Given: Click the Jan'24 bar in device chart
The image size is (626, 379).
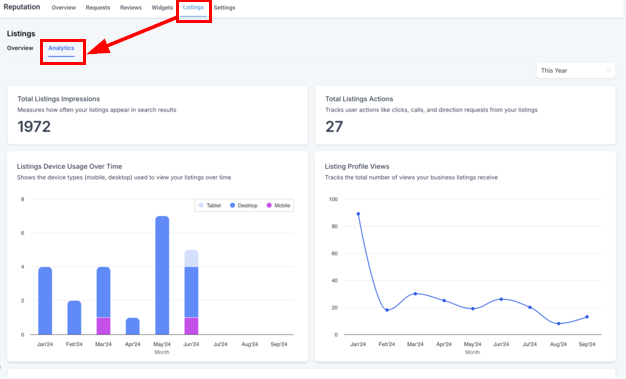Looking at the screenshot, I should pos(45,301).
